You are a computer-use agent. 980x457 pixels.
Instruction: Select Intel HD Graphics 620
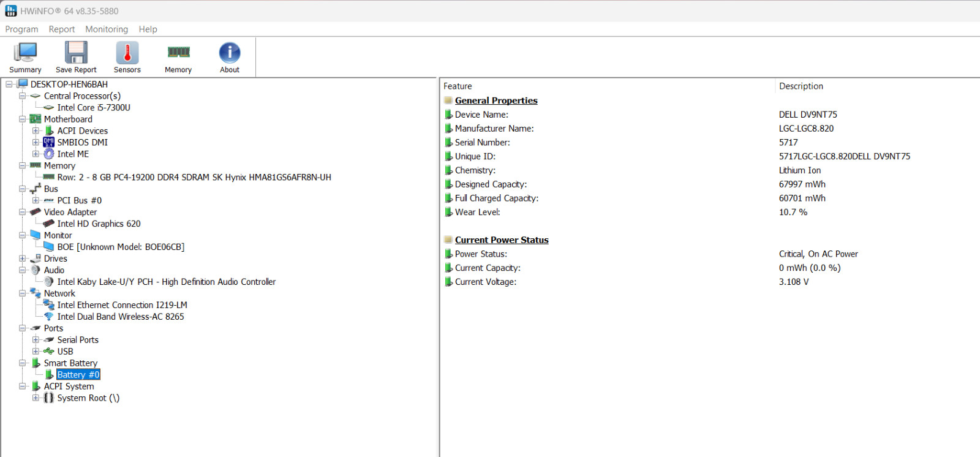[99, 224]
